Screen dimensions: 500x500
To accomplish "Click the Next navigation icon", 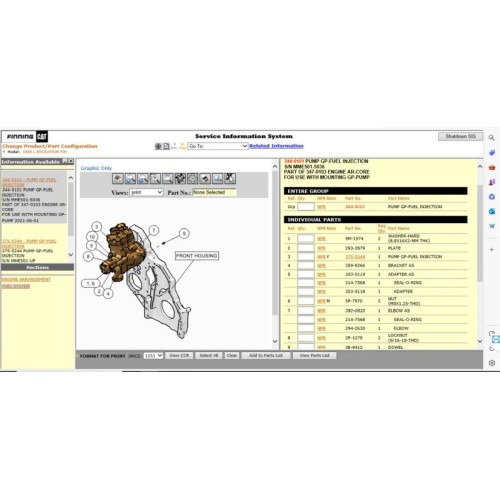I will [x=182, y=146].
